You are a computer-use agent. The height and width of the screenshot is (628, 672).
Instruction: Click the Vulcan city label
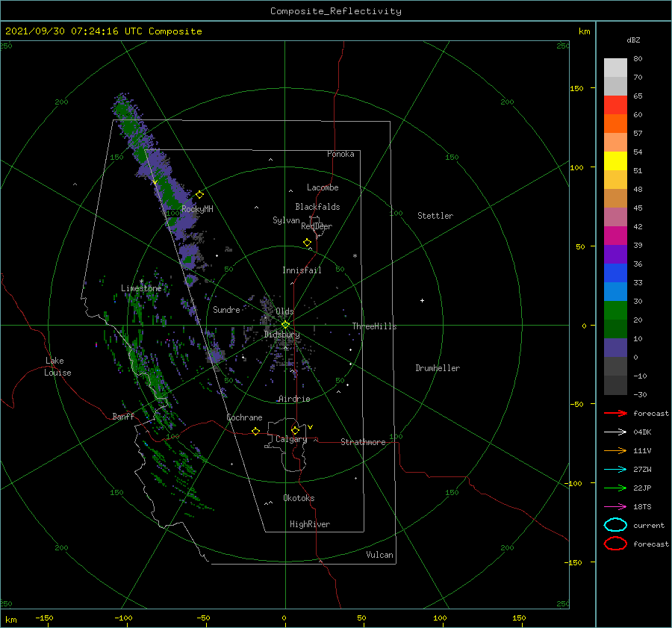(x=380, y=555)
